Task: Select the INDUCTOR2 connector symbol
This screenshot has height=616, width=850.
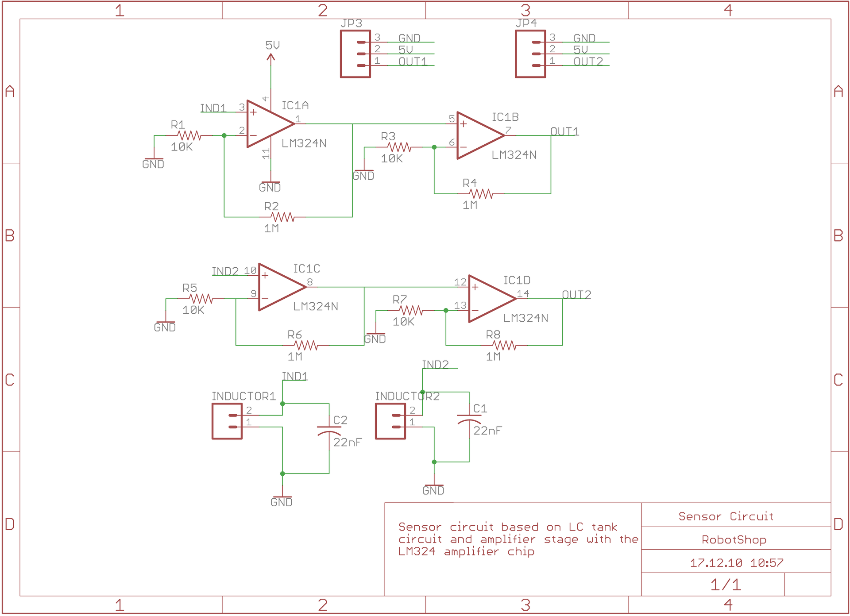Action: pos(390,421)
